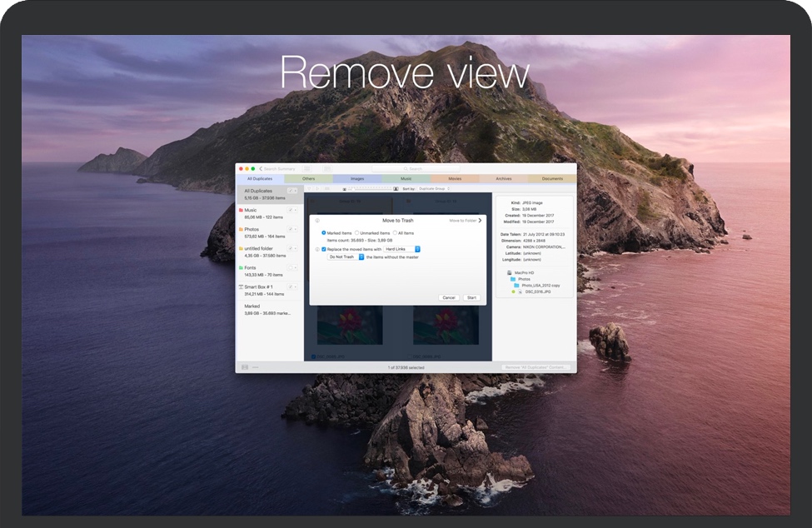This screenshot has width=812, height=528.
Task: Click the MacPro HD drive icon
Action: click(x=508, y=272)
